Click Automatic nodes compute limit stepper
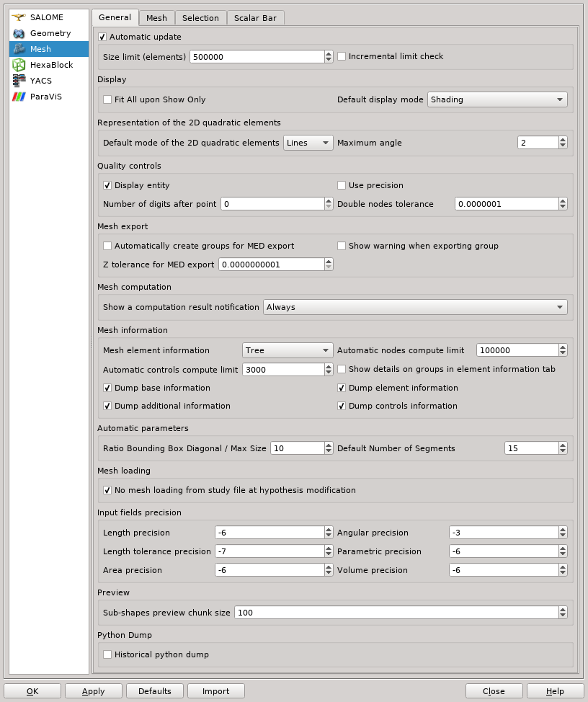The image size is (588, 702). pyautogui.click(x=563, y=350)
